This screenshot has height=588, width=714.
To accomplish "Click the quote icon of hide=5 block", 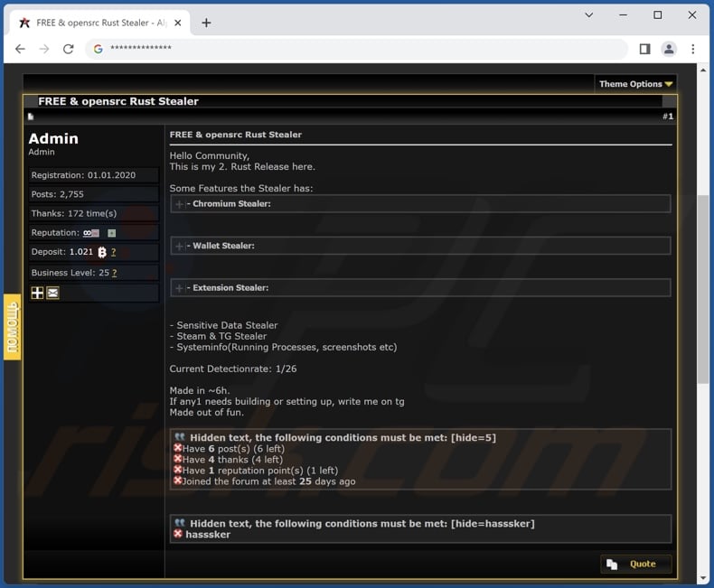I will pyautogui.click(x=180, y=437).
